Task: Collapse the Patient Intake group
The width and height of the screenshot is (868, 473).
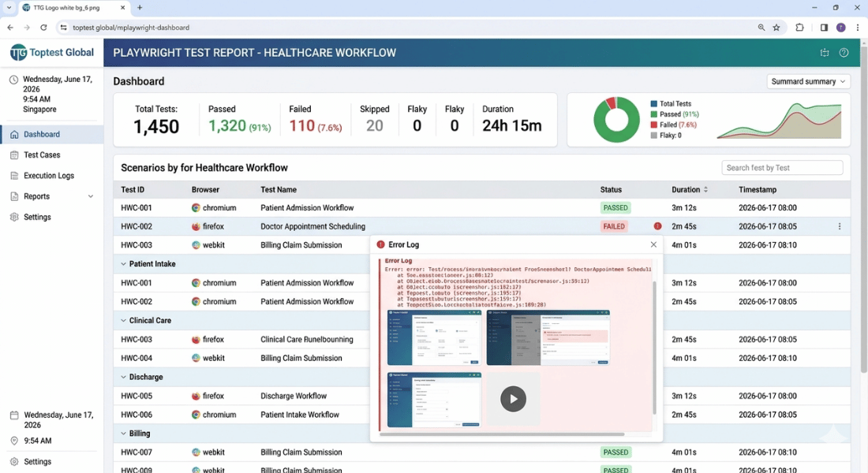Action: (x=123, y=264)
